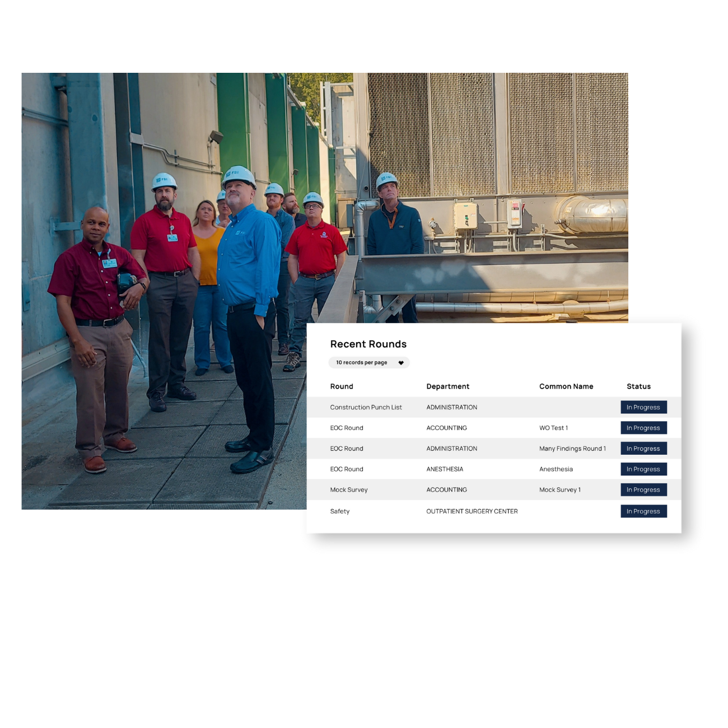Sort the table by the Status column

tap(637, 386)
